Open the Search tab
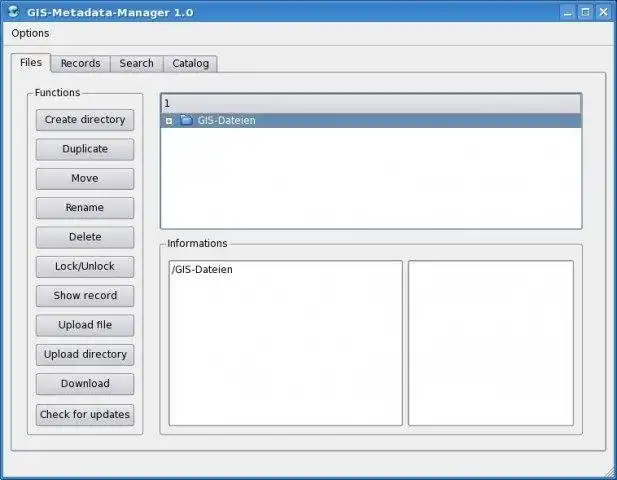Image resolution: width=617 pixels, height=480 pixels. (137, 64)
